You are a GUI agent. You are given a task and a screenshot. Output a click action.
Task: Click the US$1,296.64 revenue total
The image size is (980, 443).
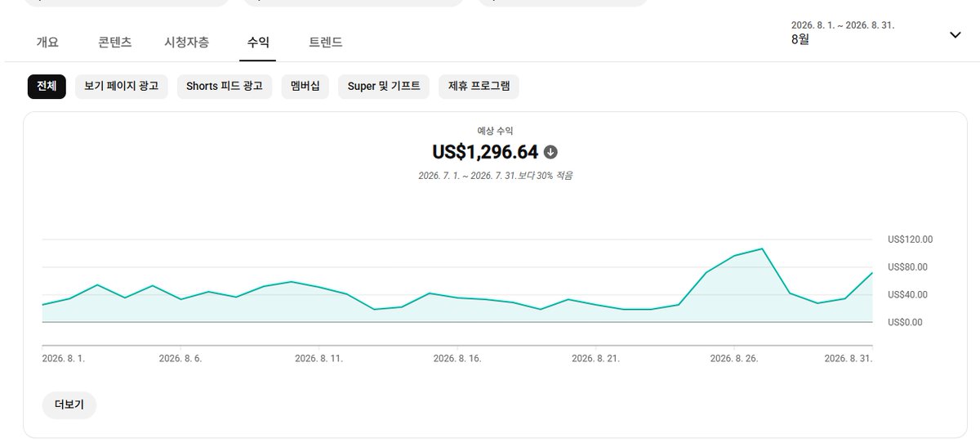[x=485, y=152]
